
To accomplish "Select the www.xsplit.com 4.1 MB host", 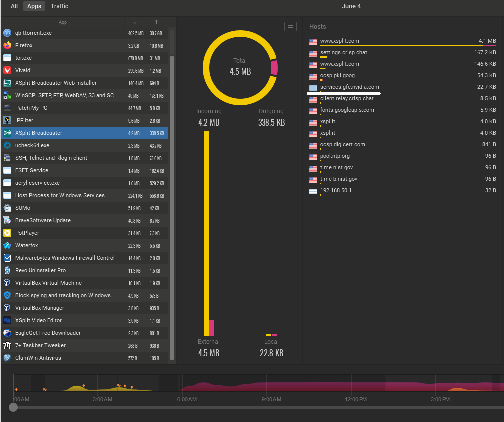I will pos(339,41).
